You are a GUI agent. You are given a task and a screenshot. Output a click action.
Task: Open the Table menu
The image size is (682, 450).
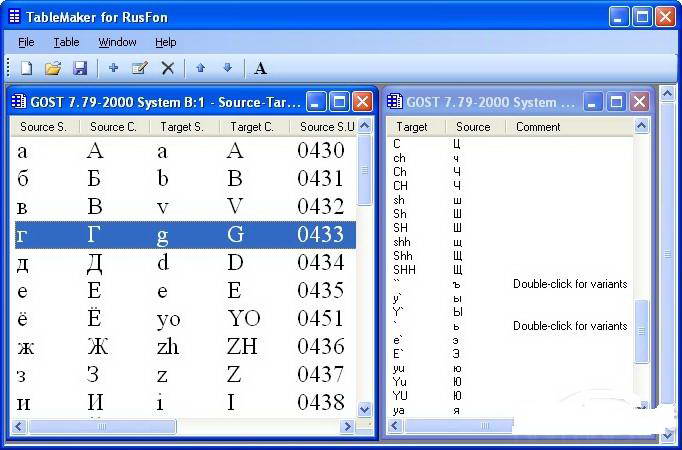pyautogui.click(x=66, y=42)
